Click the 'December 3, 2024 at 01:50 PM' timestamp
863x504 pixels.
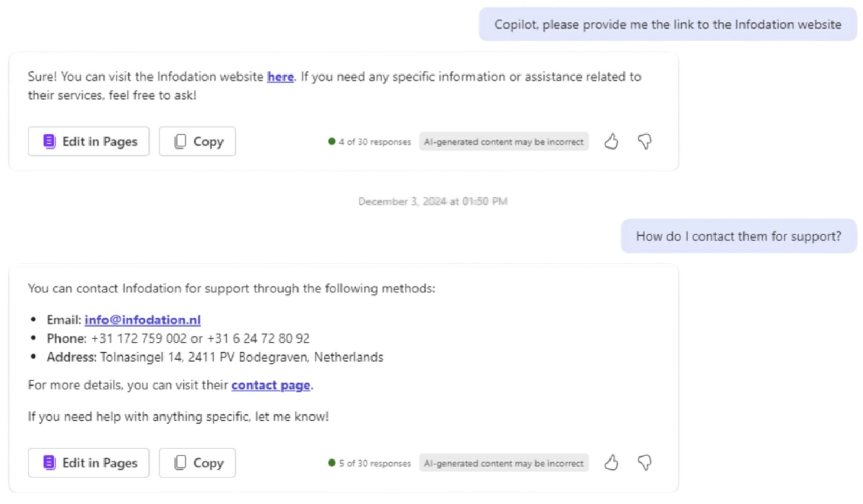433,201
